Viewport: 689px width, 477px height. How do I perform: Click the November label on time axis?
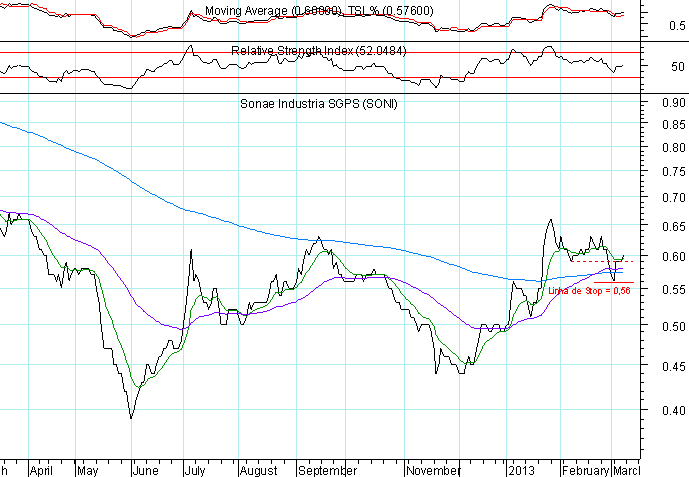[x=433, y=471]
